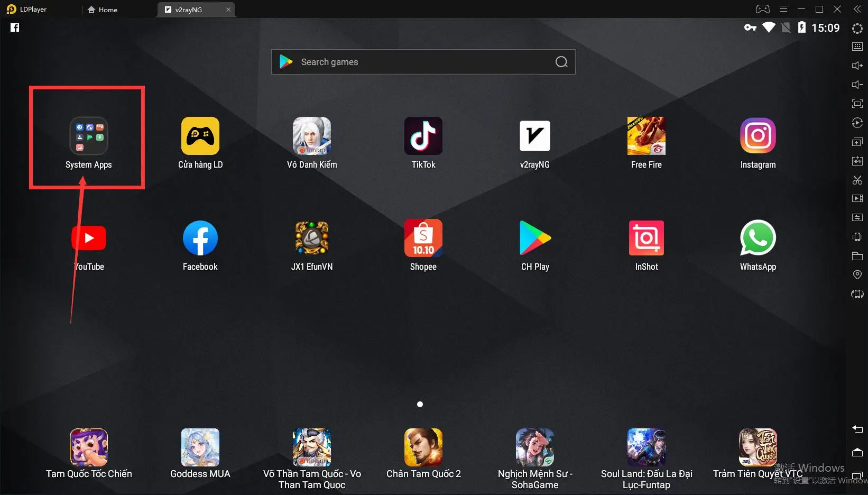This screenshot has width=868, height=495.
Task: Open keyboard mapping tool
Action: (x=857, y=47)
